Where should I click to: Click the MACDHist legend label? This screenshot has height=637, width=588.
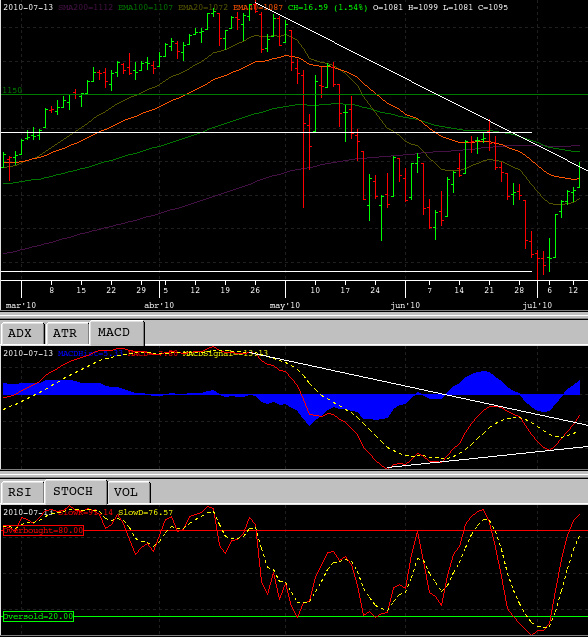90,353
